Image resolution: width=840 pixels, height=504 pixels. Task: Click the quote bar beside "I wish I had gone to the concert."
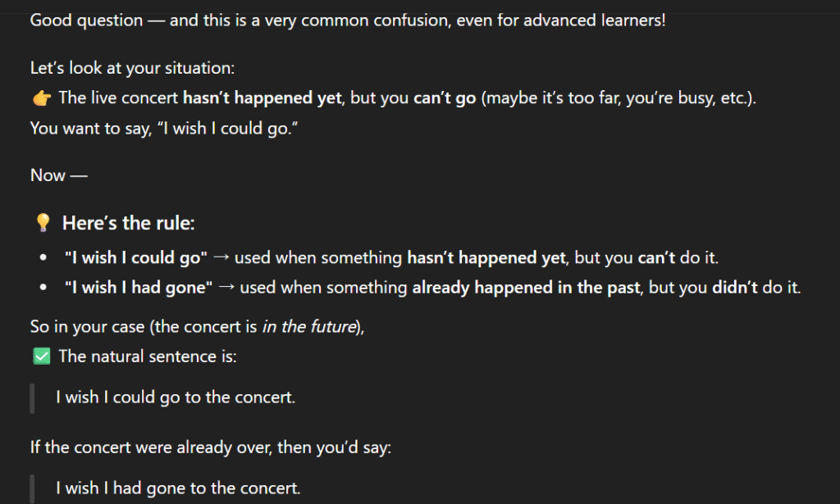tap(32, 488)
